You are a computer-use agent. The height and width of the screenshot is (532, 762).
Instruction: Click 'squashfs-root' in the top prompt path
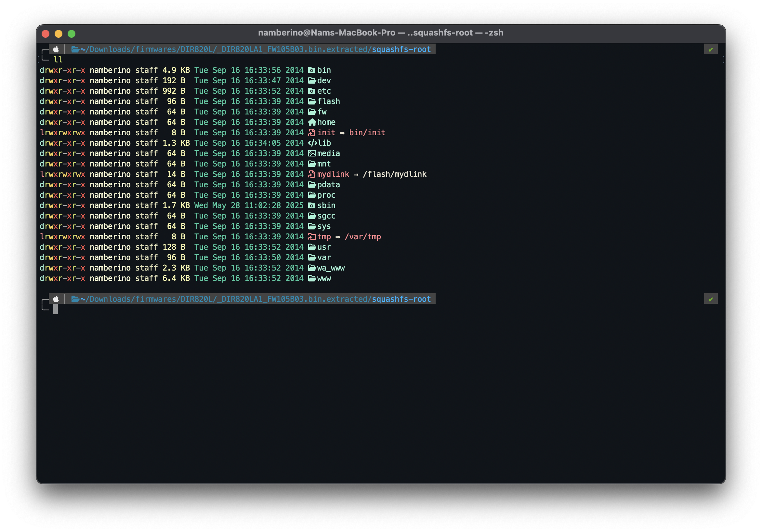[x=401, y=49]
